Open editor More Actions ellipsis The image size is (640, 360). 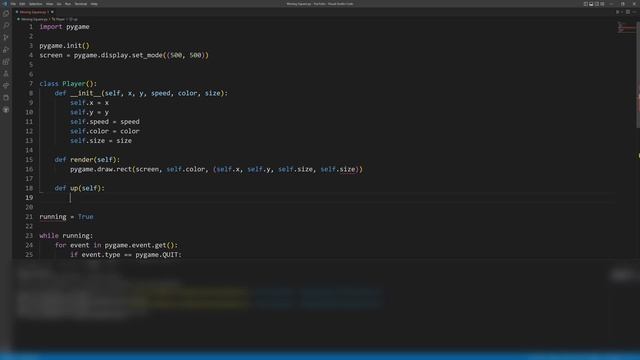(x=634, y=12)
